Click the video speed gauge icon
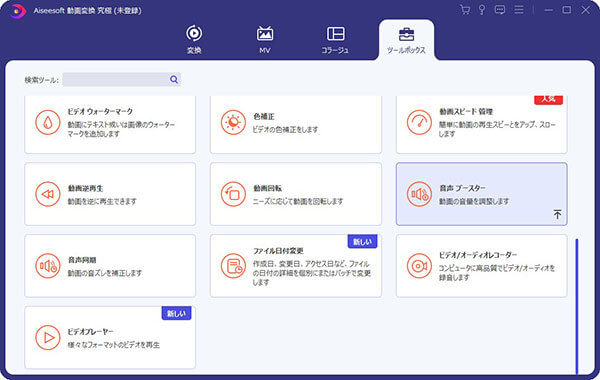 point(419,122)
